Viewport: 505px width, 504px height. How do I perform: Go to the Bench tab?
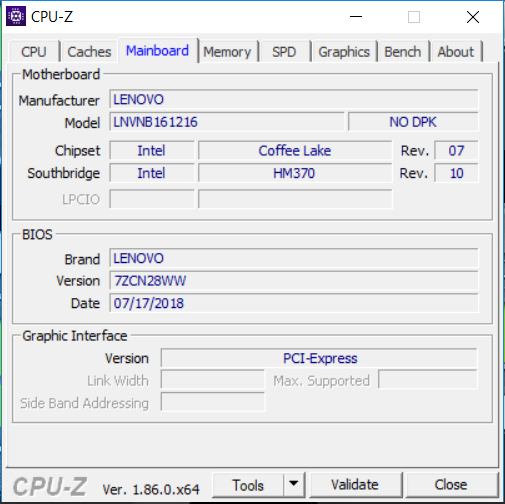click(403, 52)
